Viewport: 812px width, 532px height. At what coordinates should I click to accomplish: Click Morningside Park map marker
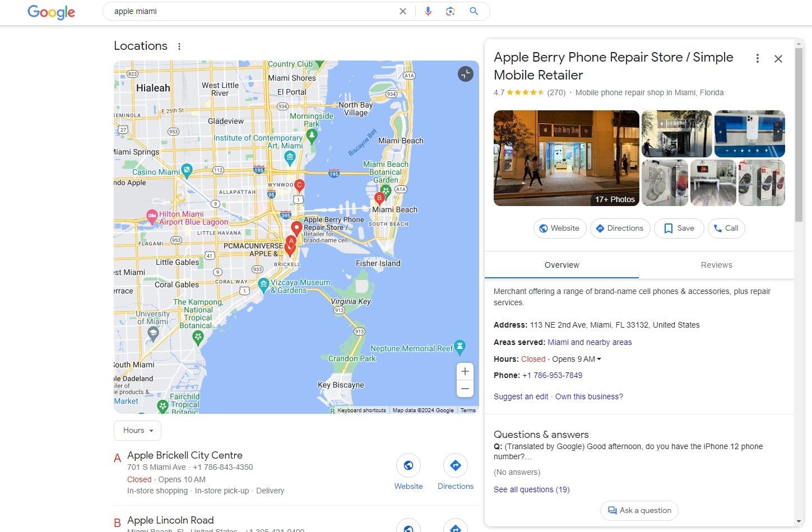(x=312, y=136)
